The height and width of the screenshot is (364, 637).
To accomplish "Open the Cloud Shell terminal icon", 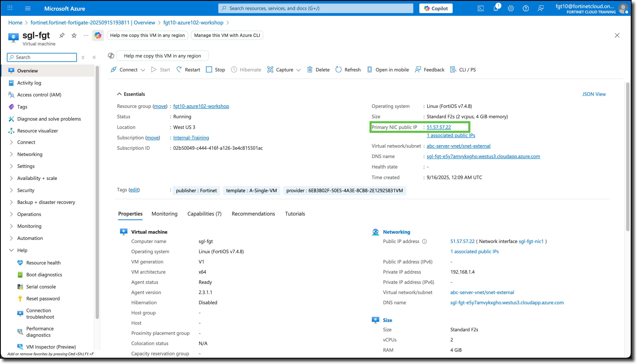I will tap(481, 8).
